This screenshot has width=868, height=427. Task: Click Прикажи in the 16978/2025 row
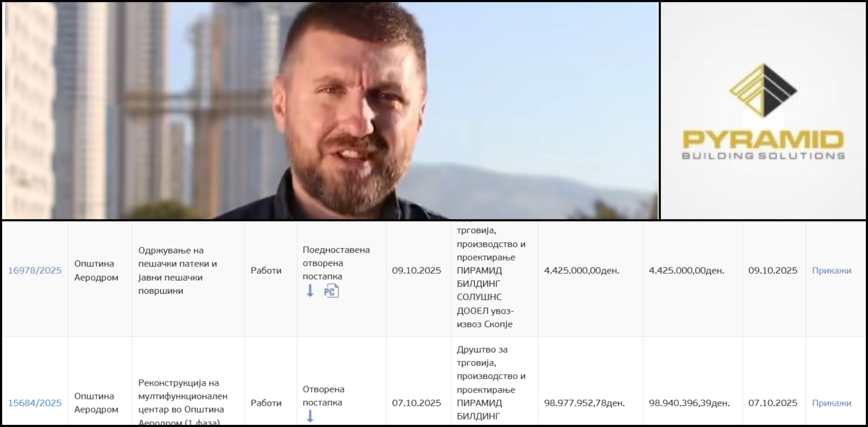pyautogui.click(x=831, y=270)
